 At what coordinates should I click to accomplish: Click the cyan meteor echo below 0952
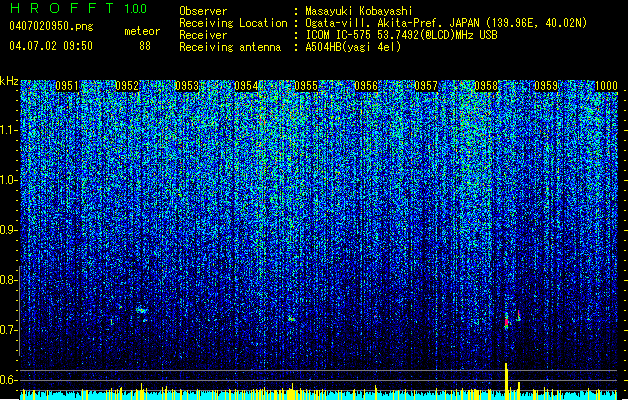coord(141,310)
